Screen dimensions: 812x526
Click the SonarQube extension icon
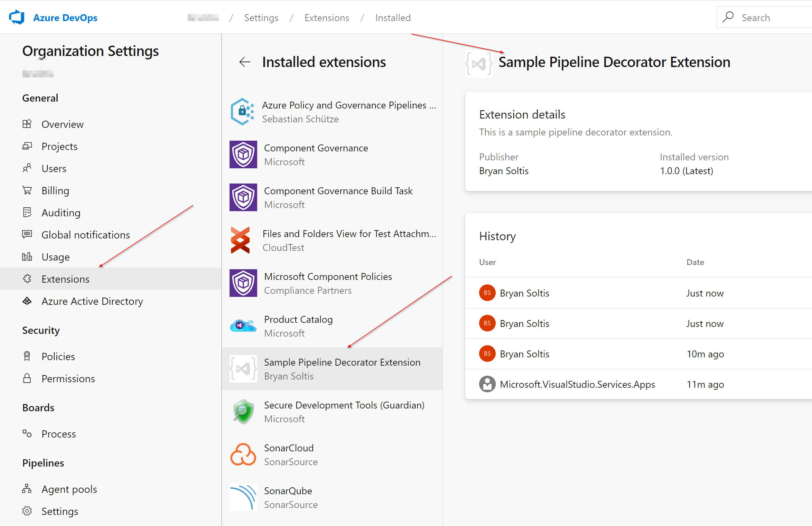[x=243, y=496]
